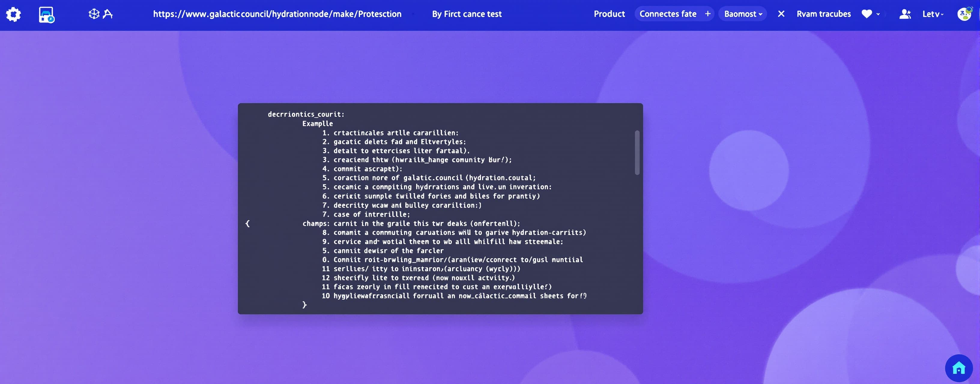Click line 'facas zeorly in fill renecited'
980x384 pixels.
(x=437, y=287)
